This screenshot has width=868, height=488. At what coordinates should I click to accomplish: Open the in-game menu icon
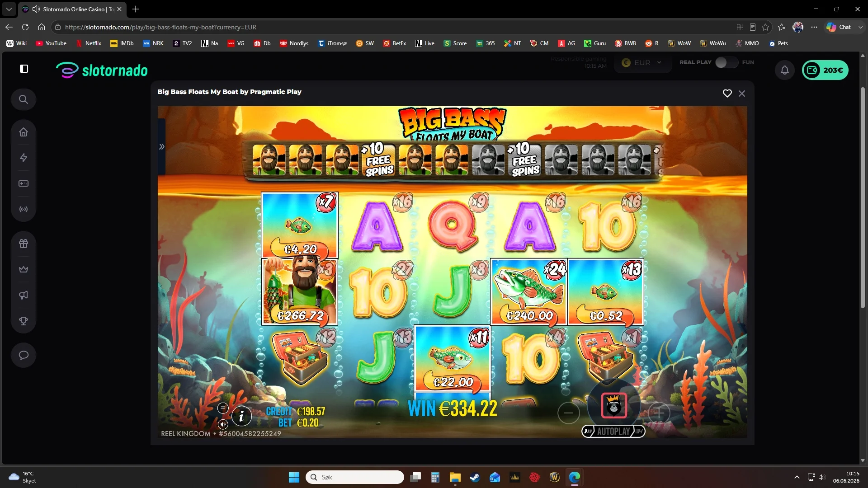(x=222, y=408)
